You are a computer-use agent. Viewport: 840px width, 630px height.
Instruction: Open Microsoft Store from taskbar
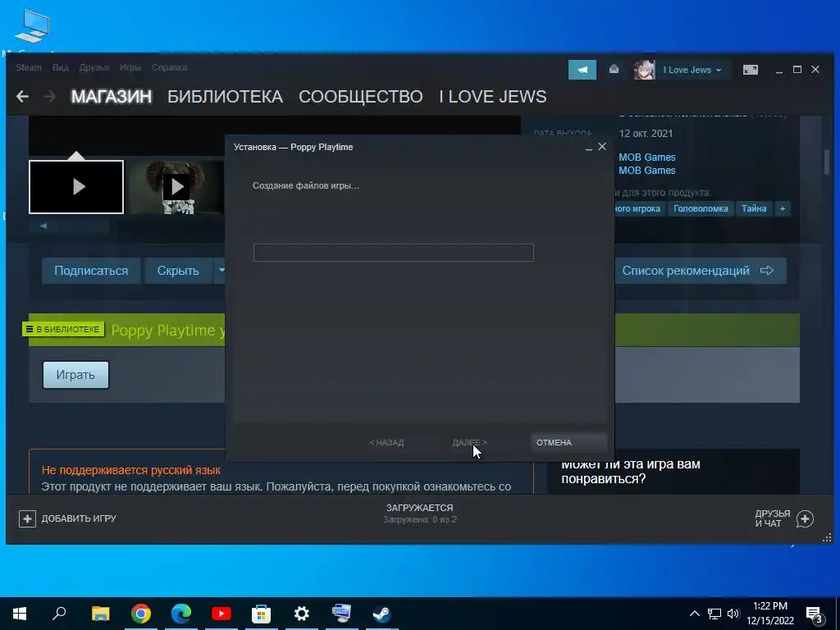(262, 614)
